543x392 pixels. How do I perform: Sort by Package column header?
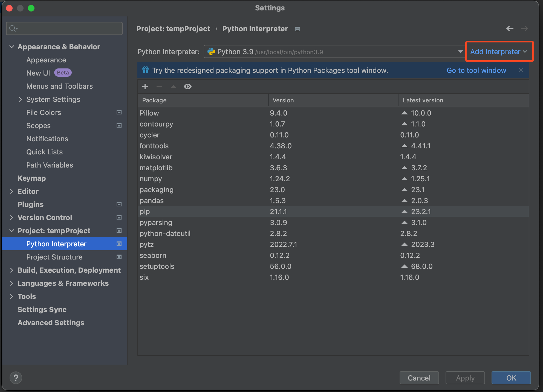tap(203, 100)
